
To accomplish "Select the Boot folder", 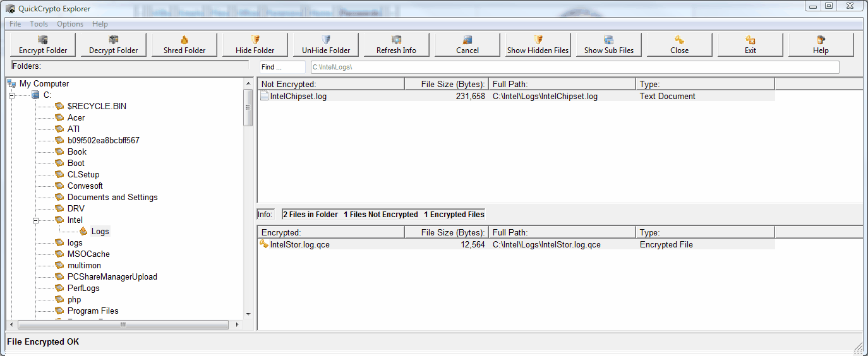I will (76, 163).
